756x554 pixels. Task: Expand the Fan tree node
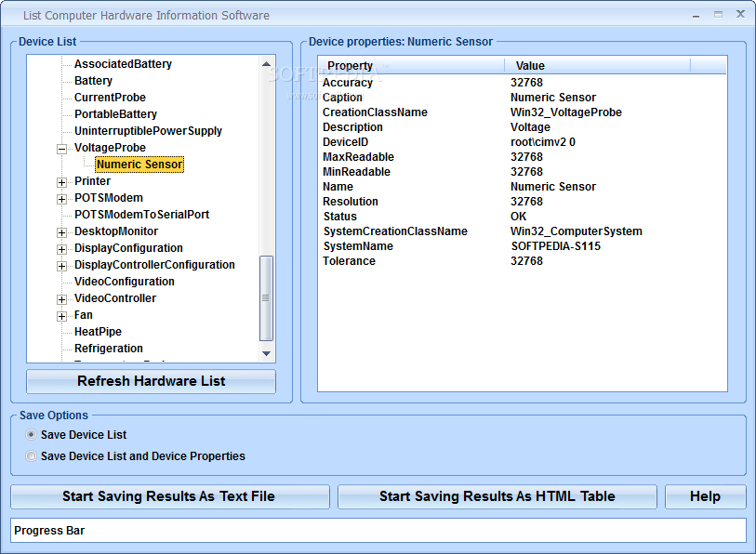61,316
